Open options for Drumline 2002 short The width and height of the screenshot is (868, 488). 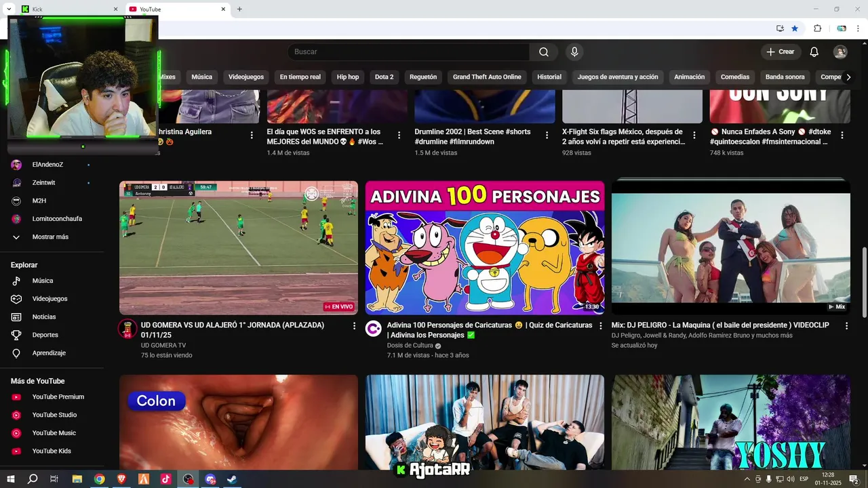coord(547,136)
